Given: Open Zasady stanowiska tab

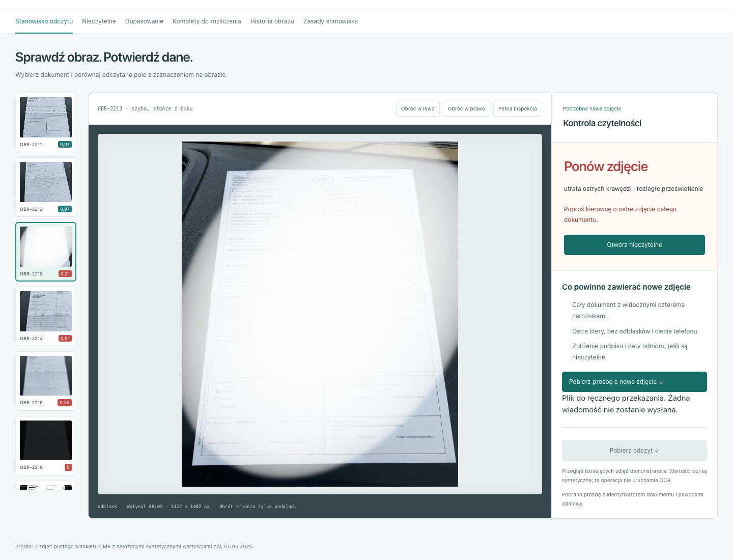Looking at the screenshot, I should coord(330,21).
